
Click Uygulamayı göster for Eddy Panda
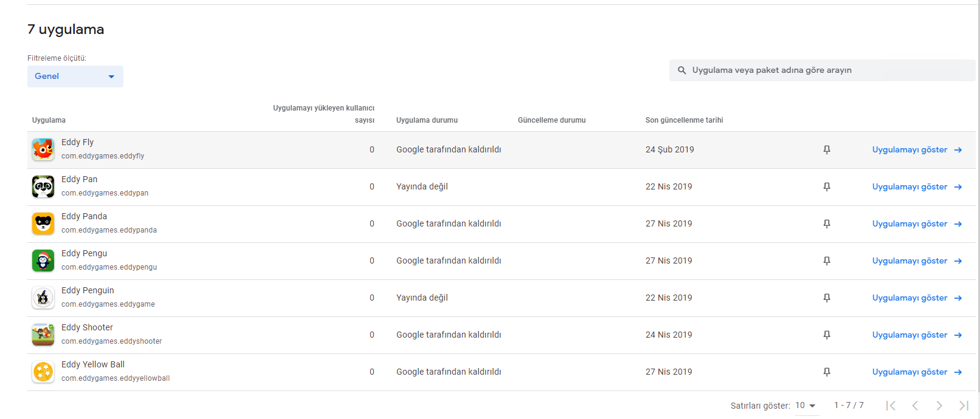click(x=917, y=223)
